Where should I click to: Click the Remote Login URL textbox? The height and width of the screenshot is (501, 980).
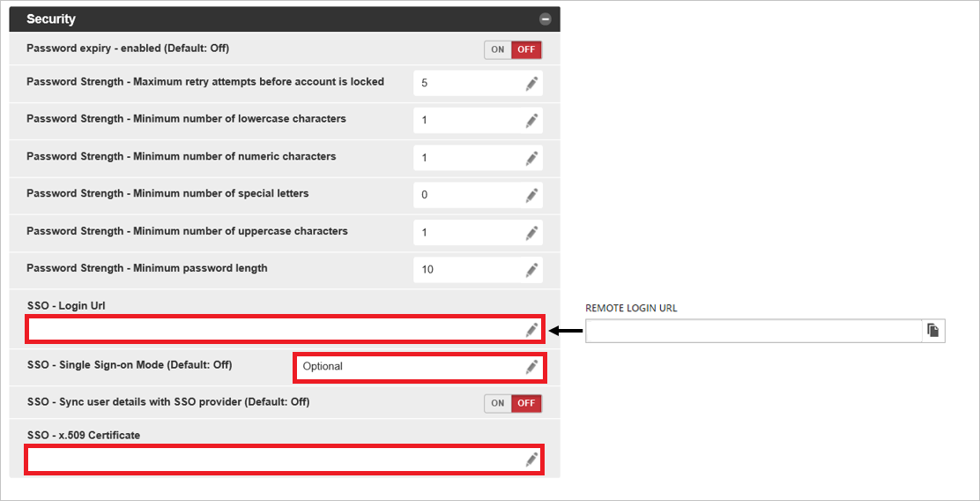tap(754, 331)
